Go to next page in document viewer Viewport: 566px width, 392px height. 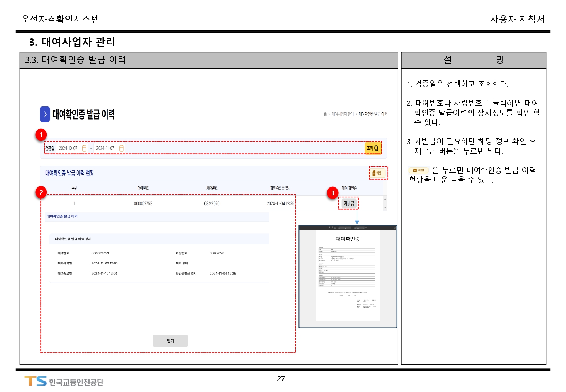click(x=352, y=228)
